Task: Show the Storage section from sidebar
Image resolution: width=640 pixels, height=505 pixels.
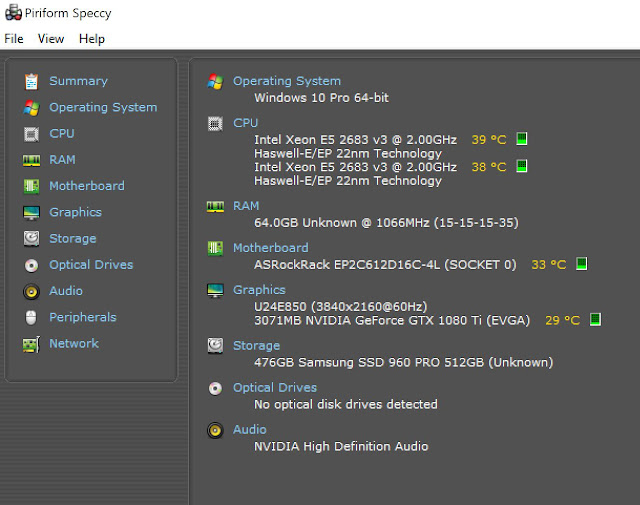Action: tap(73, 238)
